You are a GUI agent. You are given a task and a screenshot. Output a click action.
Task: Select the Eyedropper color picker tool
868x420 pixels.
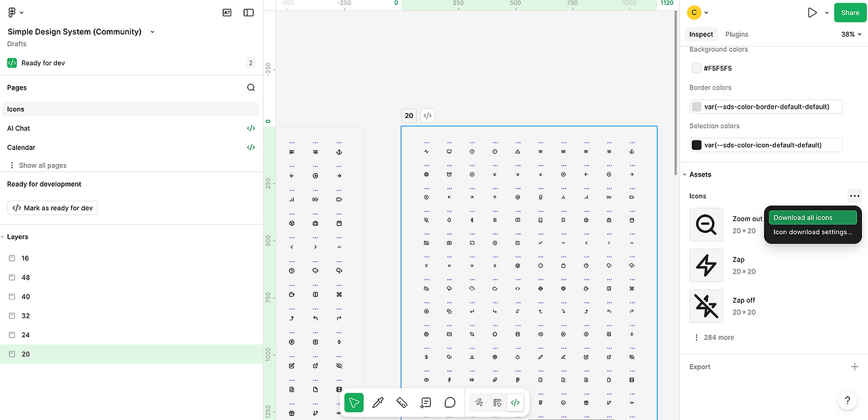tap(378, 402)
